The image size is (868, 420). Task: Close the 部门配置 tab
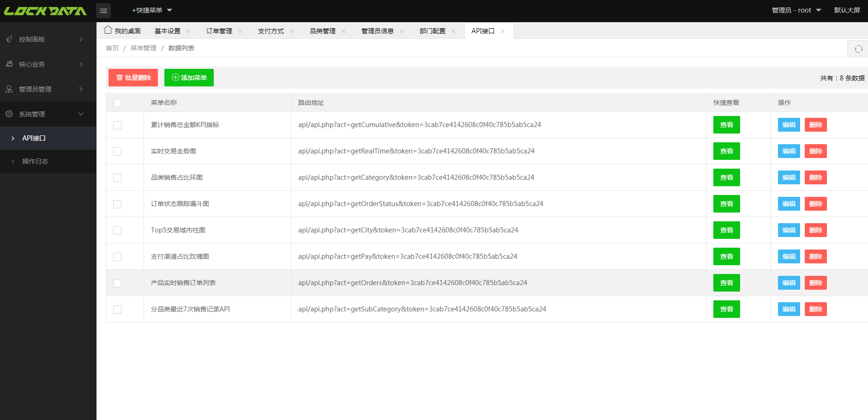point(453,31)
